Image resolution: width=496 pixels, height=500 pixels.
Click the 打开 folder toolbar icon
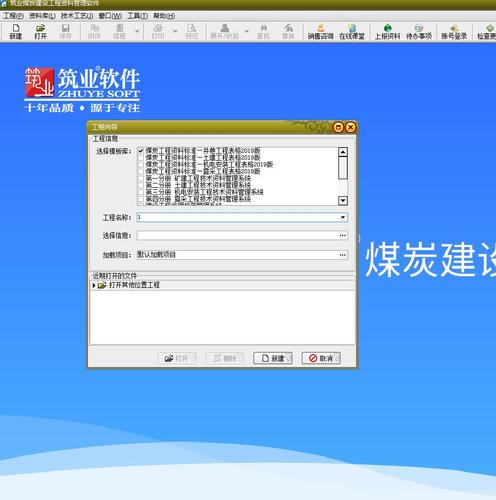40,32
